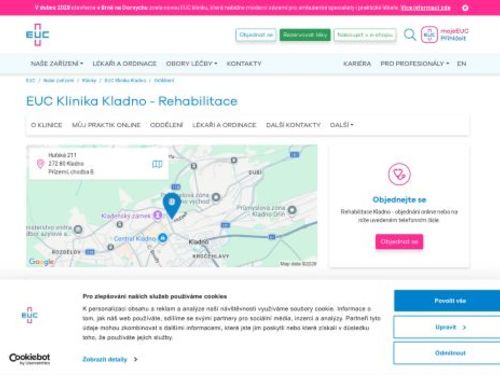Screen dimensions: 500x375
Task: Open the search magnifier icon
Action: [x=410, y=35]
